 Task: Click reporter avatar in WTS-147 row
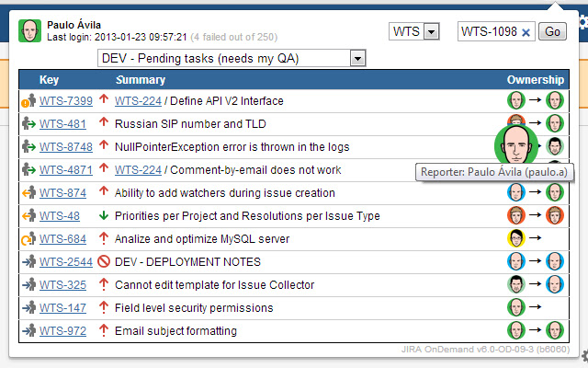(x=516, y=307)
